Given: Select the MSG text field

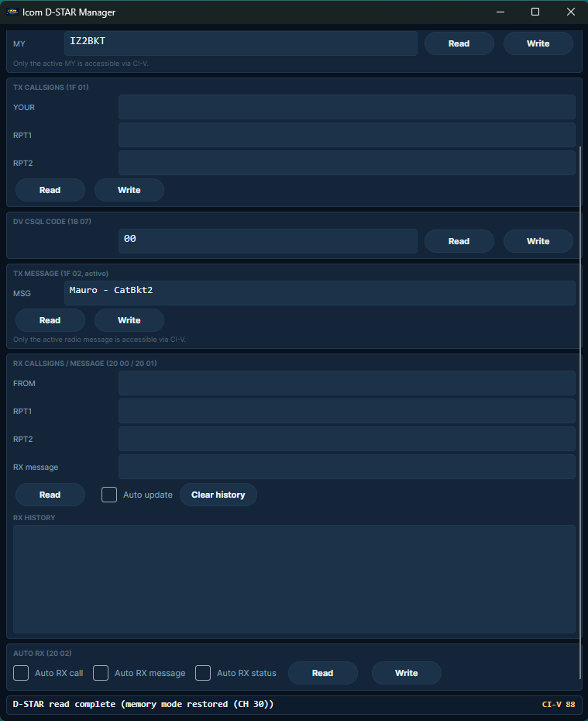Looking at the screenshot, I should pyautogui.click(x=320, y=293).
